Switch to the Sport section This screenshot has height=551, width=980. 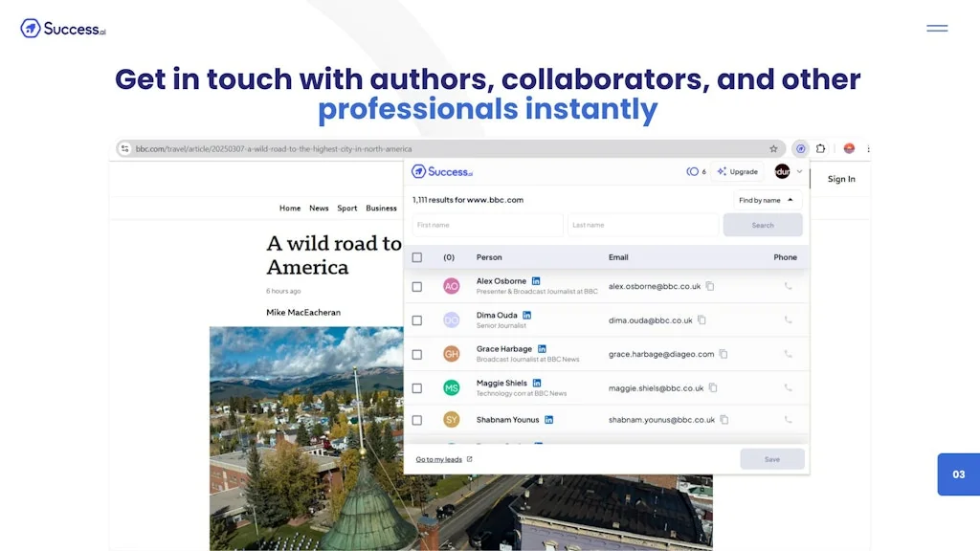pos(346,208)
